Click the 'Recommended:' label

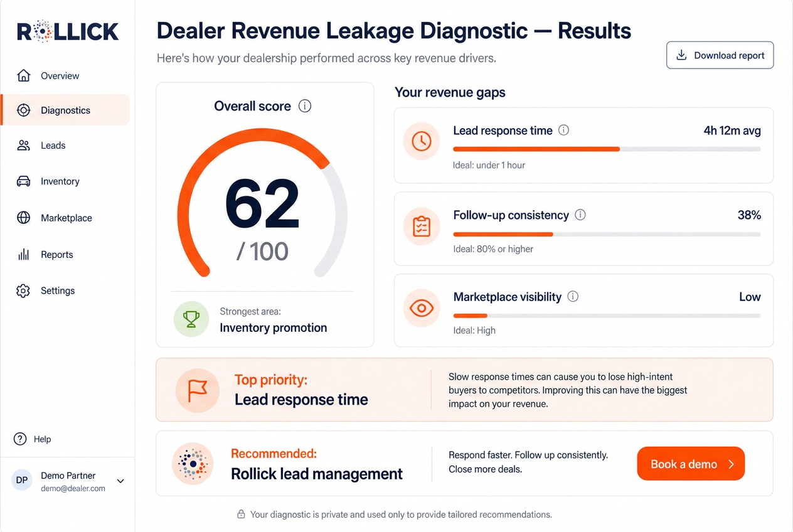click(x=274, y=454)
